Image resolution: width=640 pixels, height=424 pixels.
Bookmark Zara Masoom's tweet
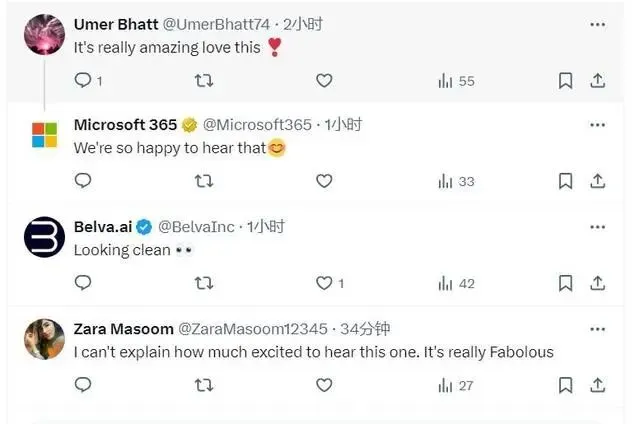[565, 384]
